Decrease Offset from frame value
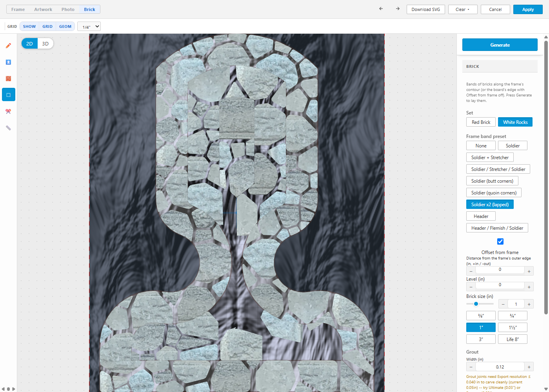The width and height of the screenshot is (549, 392). (471, 271)
